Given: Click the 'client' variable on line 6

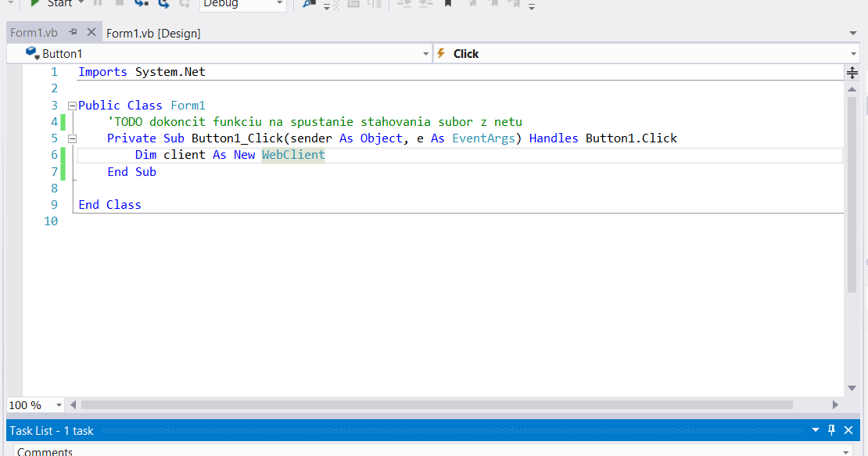Looking at the screenshot, I should coord(185,154).
